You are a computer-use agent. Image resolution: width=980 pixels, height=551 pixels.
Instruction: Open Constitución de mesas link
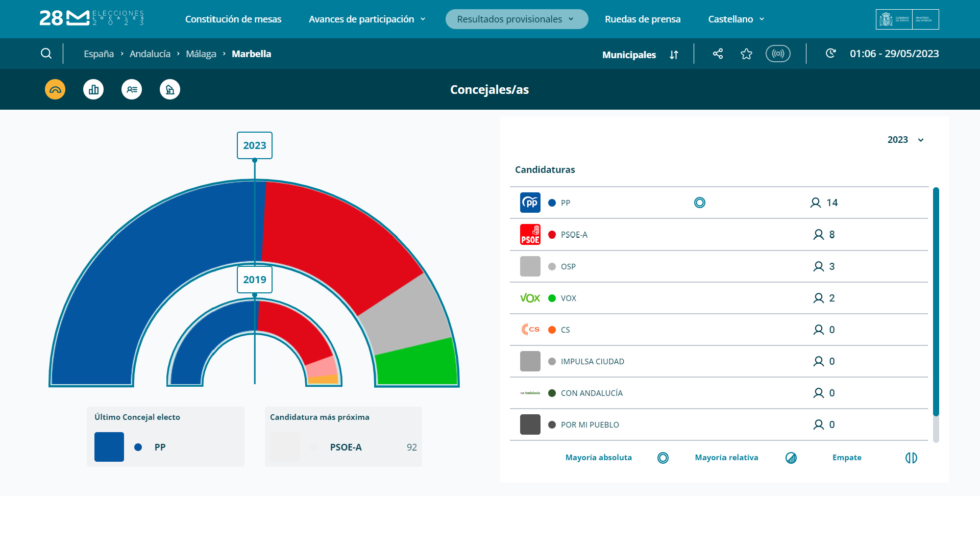[233, 19]
